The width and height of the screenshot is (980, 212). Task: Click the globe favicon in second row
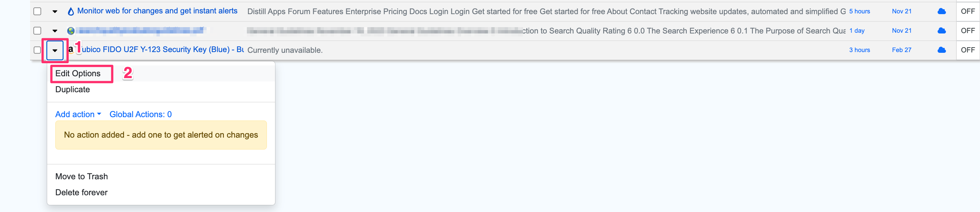[71, 31]
